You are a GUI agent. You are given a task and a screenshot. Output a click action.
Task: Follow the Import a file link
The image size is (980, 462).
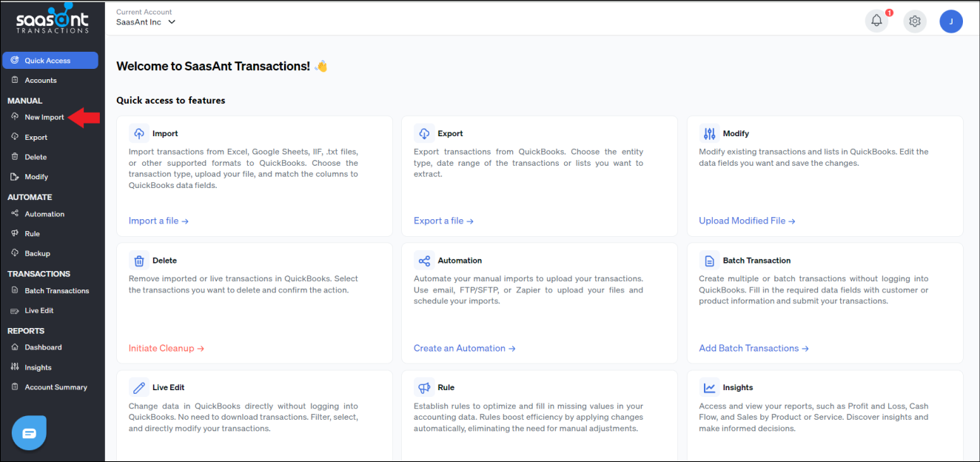158,221
